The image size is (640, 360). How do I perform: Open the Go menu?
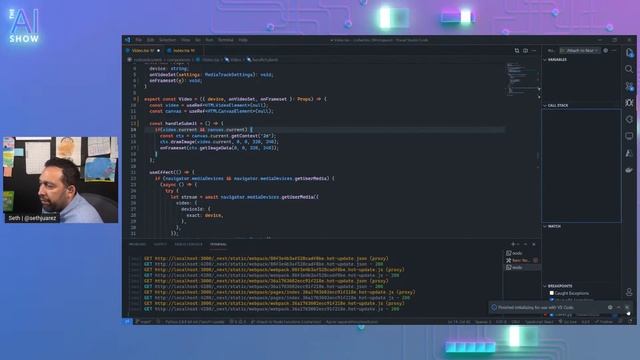[x=198, y=40]
